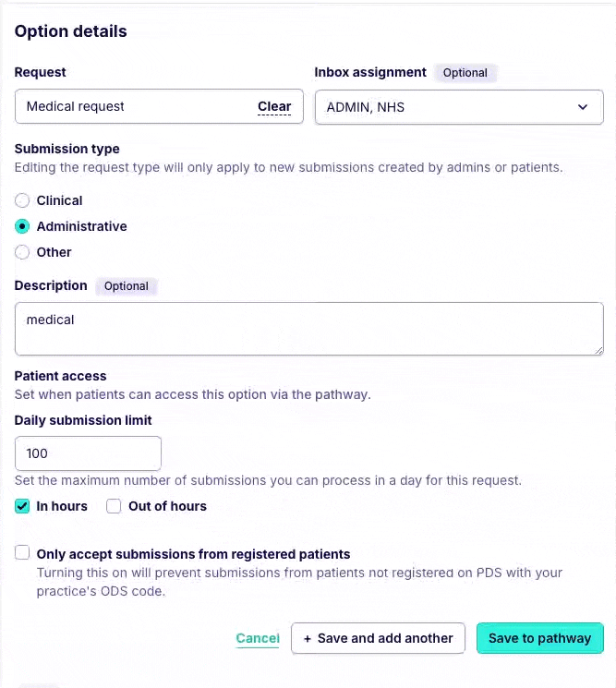Choose the Other submission type
Image resolution: width=616 pixels, height=688 pixels.
tap(22, 252)
